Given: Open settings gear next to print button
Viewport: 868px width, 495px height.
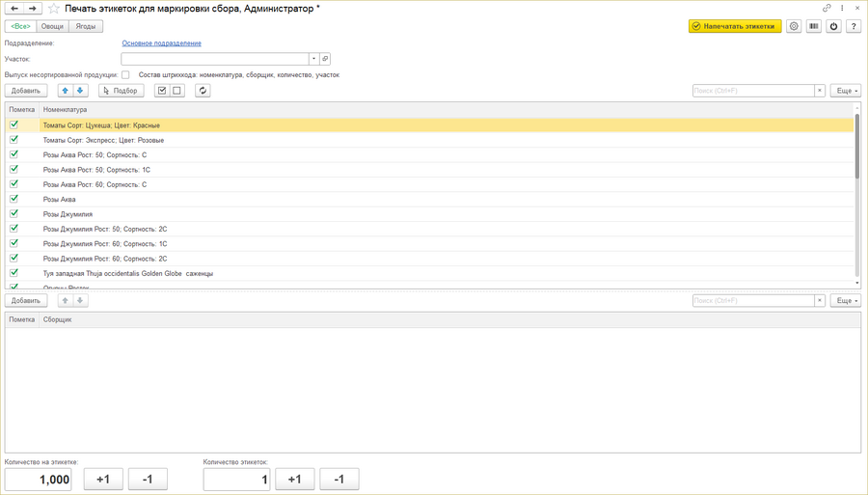Looking at the screenshot, I should [x=794, y=26].
